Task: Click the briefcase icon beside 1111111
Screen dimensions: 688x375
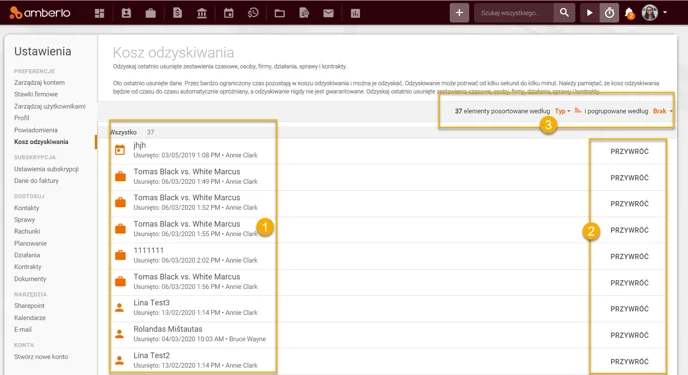Action: point(120,255)
